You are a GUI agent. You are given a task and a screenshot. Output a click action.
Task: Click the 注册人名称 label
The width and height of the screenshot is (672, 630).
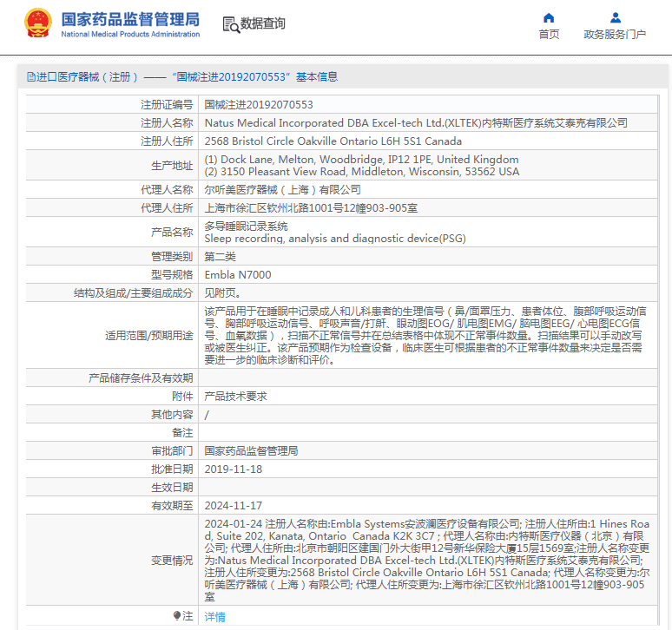(x=167, y=123)
